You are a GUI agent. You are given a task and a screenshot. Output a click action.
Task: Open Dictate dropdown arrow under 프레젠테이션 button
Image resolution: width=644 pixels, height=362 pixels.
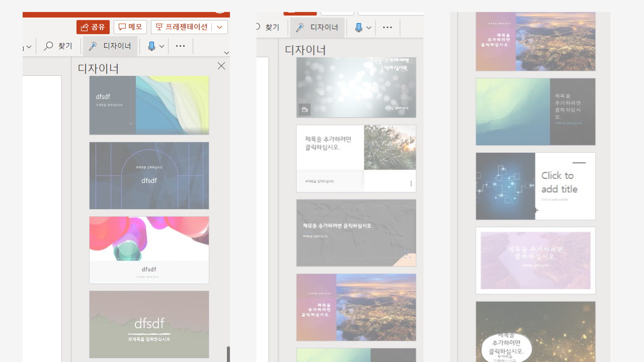(x=162, y=46)
